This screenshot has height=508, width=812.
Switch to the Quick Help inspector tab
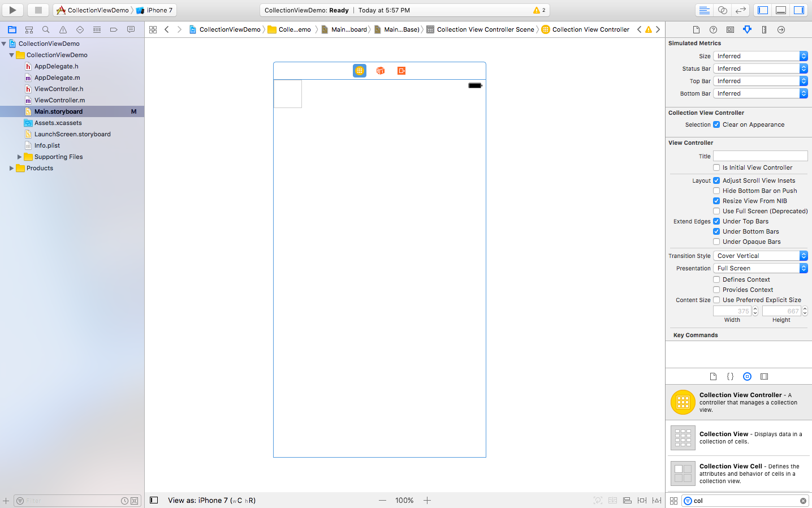(713, 29)
